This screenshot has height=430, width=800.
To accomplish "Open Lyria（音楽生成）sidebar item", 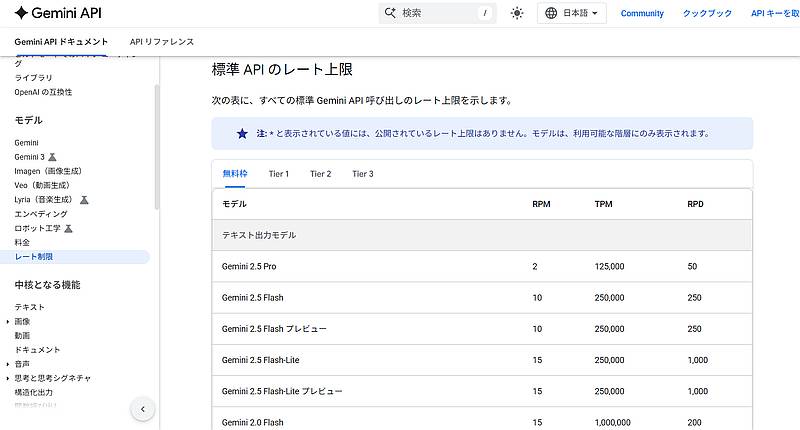I will coord(44,199).
